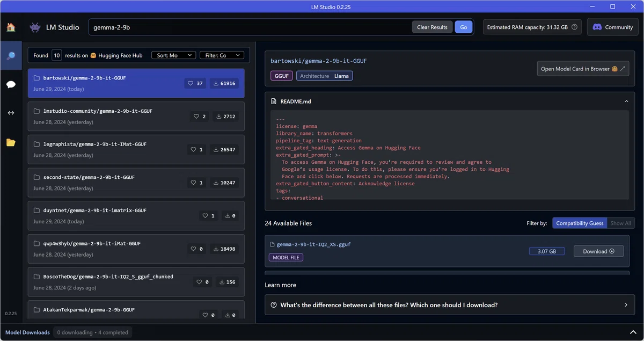Expand the Model Downloads panel chevron
The image size is (644, 341).
click(x=632, y=332)
